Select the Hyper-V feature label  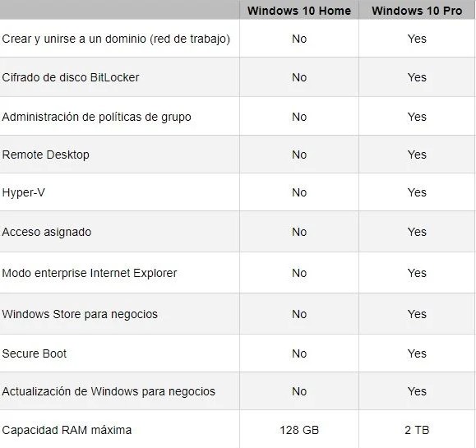coord(23,192)
